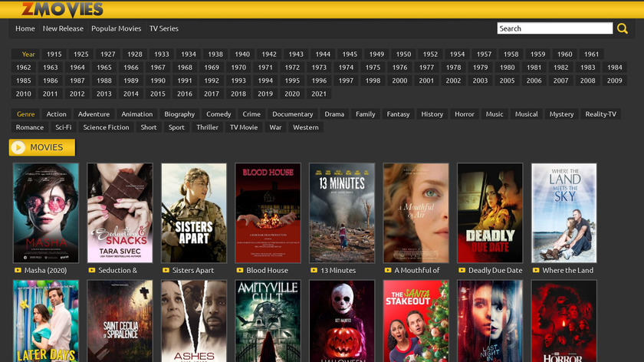
Task: Select the TV Movie genre
Action: [x=244, y=127]
